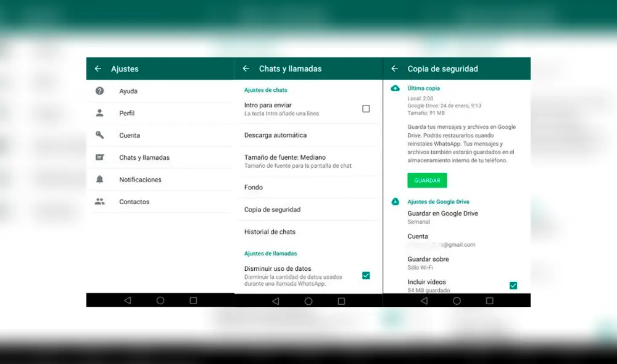The width and height of the screenshot is (617, 364).
Task: Tap the Contactos people icon
Action: (x=100, y=202)
